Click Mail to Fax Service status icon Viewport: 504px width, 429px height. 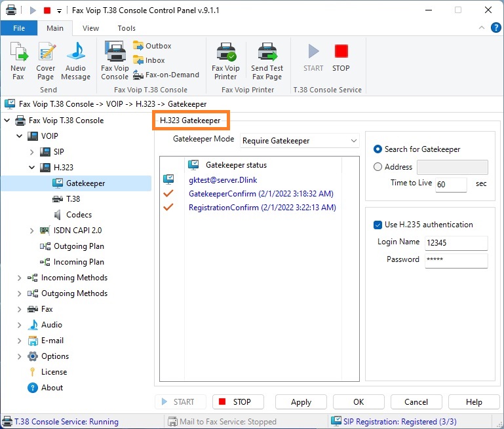(x=172, y=421)
